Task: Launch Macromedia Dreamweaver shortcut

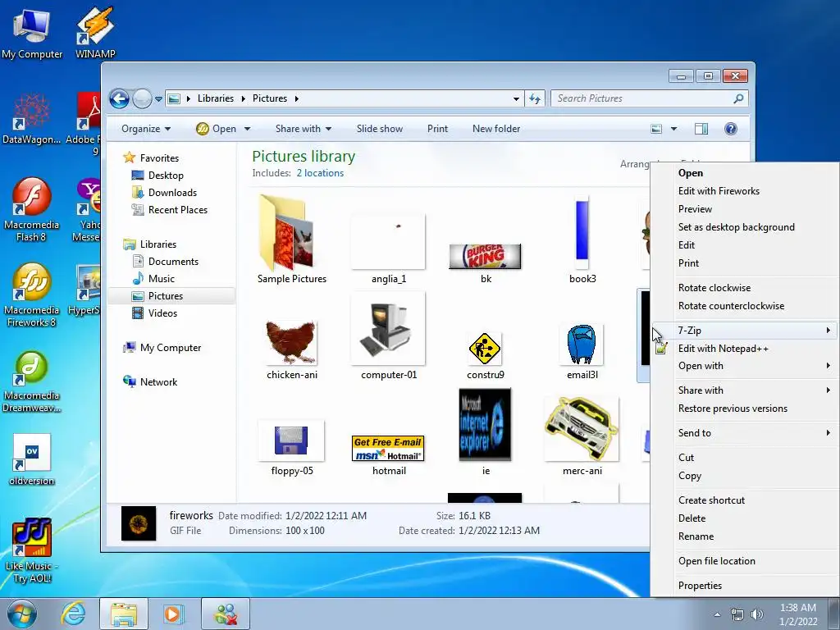Action: pos(31,381)
